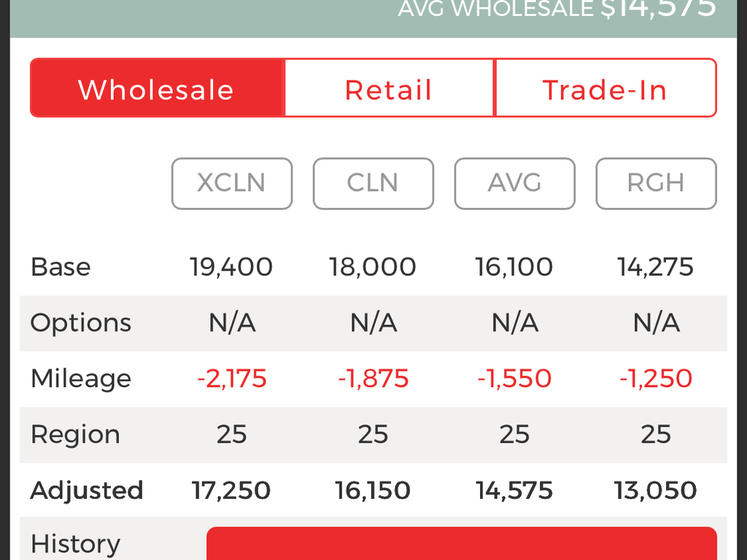Click the CLN base value 18,000
Screen dimensions: 747x560
pos(373,267)
